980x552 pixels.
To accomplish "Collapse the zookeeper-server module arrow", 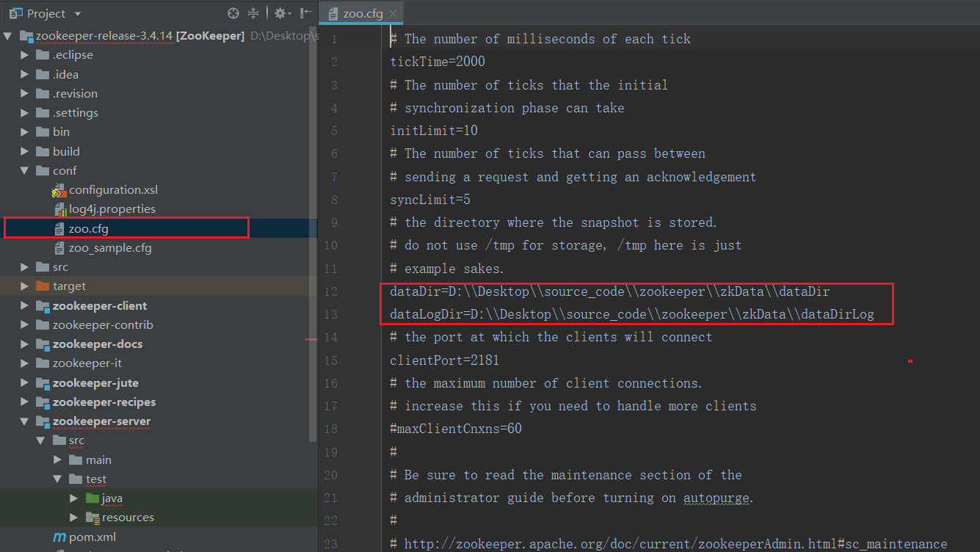I will click(25, 421).
